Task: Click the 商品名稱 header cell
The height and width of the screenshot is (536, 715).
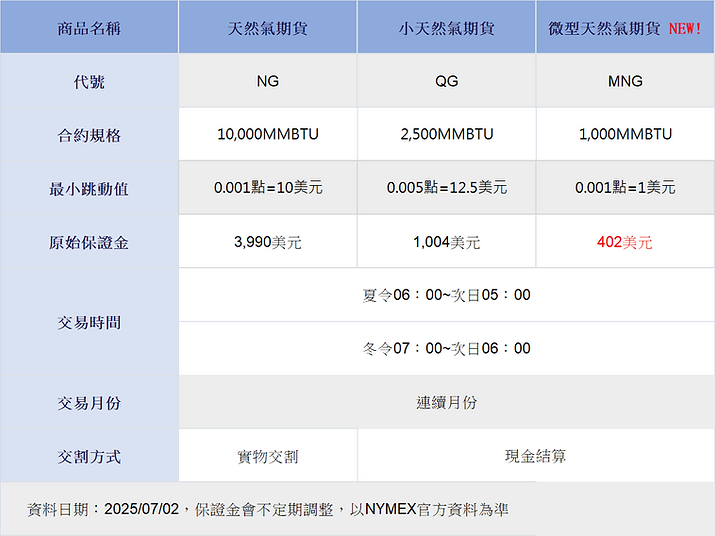Action: tap(89, 28)
